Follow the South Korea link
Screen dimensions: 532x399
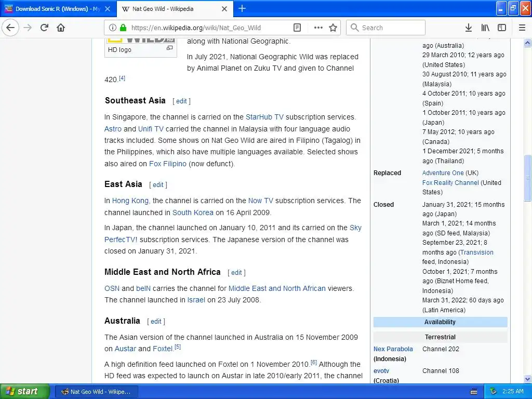193,212
